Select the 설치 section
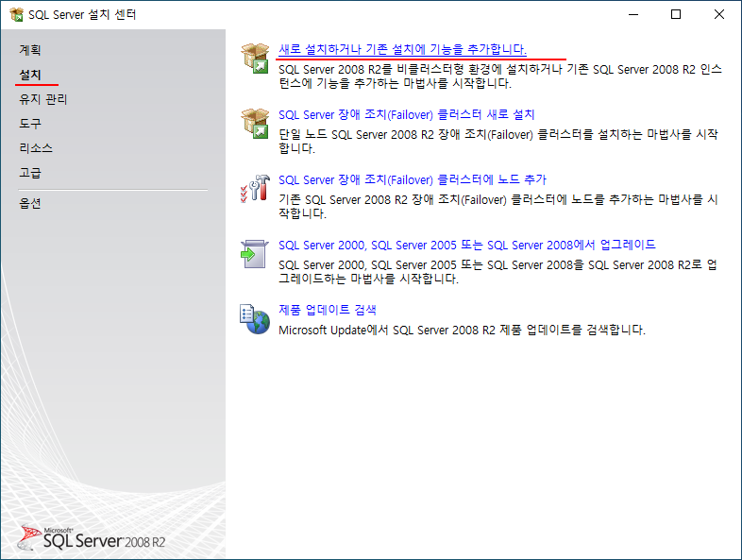This screenshot has width=742, height=560. tap(30, 75)
